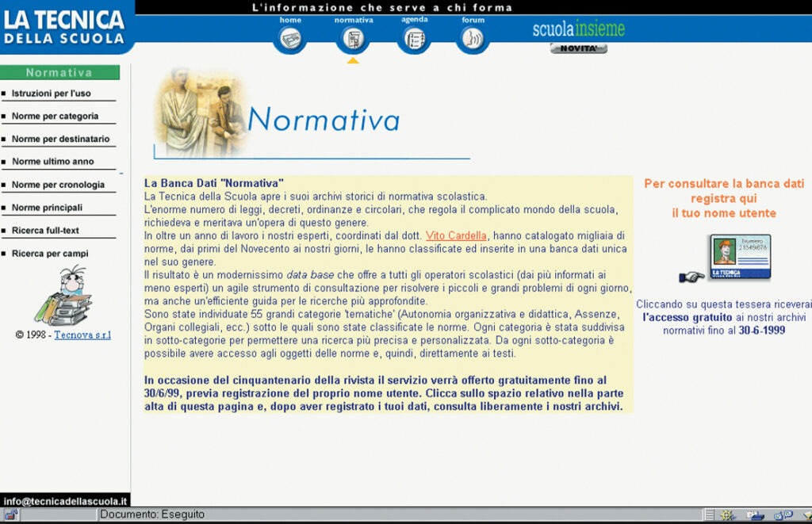This screenshot has height=524, width=812.
Task: Click the membership card registration image
Action: [739, 257]
